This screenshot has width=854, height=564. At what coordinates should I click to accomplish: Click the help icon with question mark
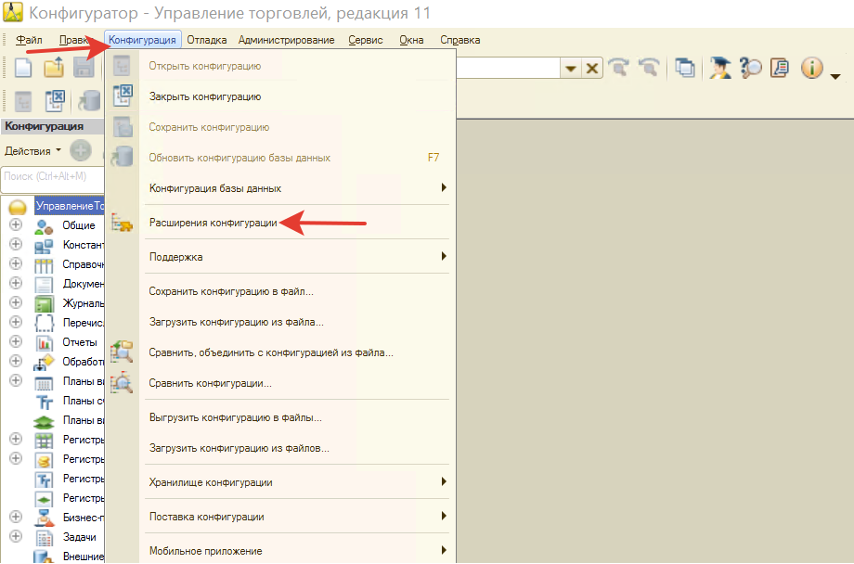click(750, 68)
